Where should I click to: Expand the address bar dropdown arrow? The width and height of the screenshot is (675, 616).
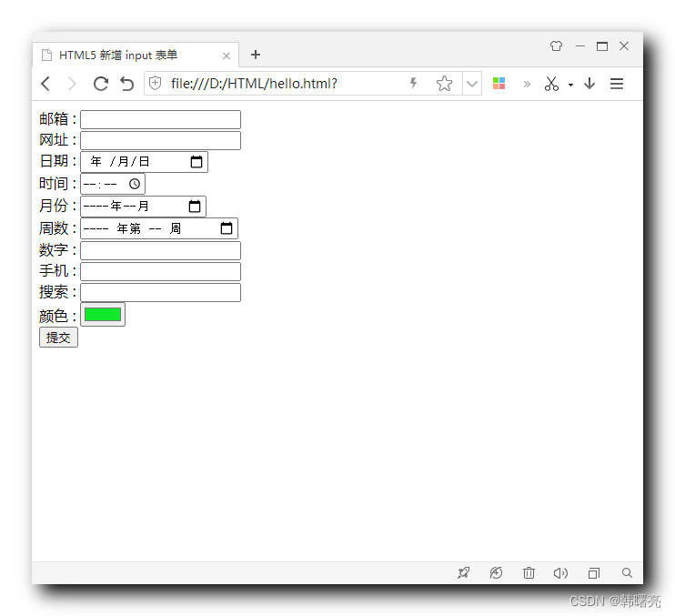click(472, 84)
